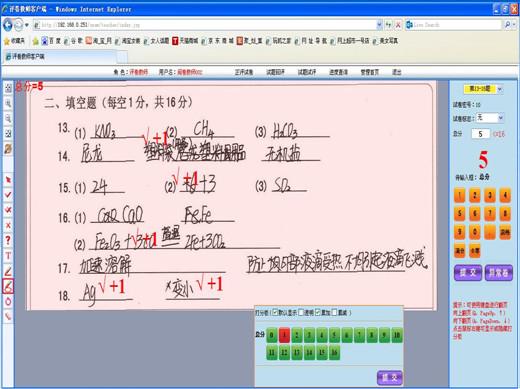Viewport: 520px width, 389px height.
Task: Open 进度查询 in the navigation bar
Action: (338, 72)
